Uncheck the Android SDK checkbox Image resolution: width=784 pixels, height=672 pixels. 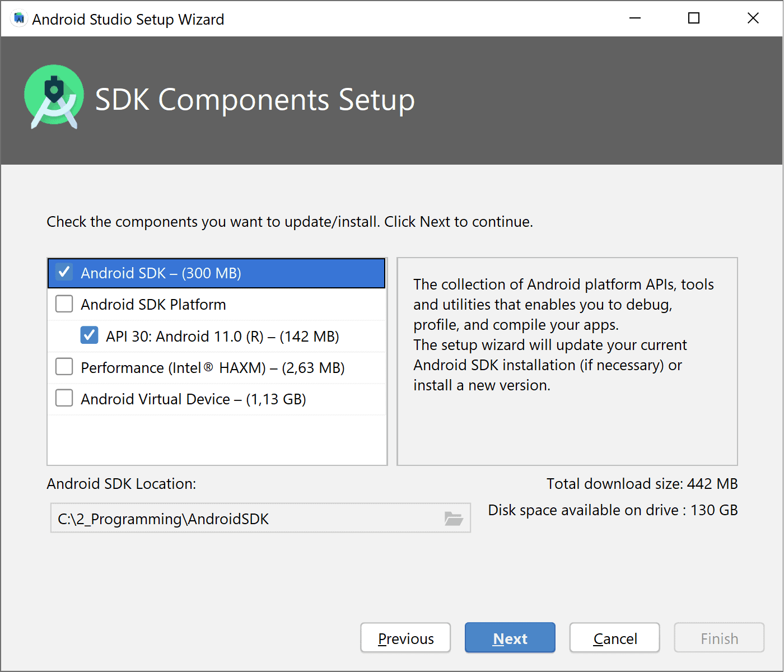64,273
